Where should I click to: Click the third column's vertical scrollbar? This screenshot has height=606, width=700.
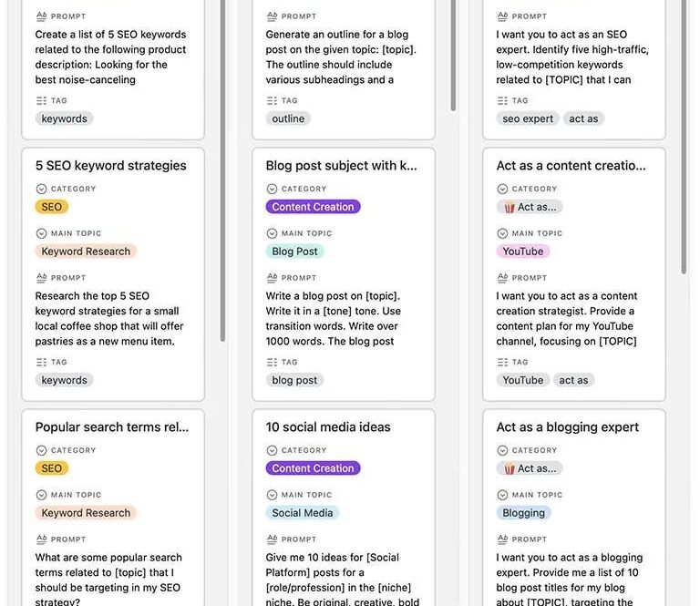pyautogui.click(x=684, y=137)
